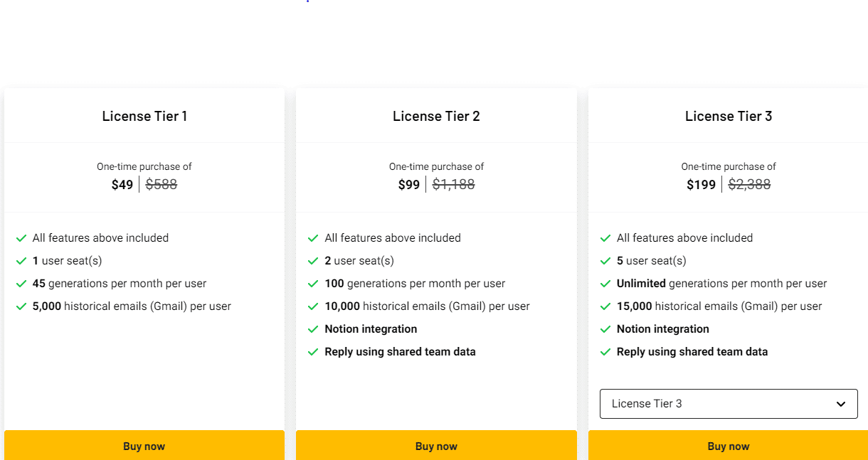Click the checkmark beside Reply using shared team data
Viewport: 868px width, 460px height.
point(313,351)
